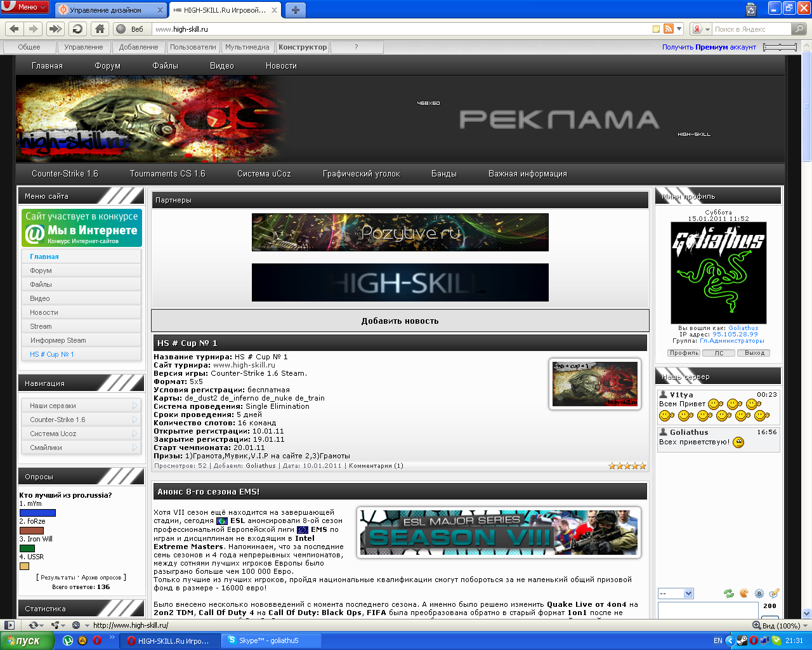This screenshot has width=812, height=650.
Task: Click the chat refresh icon
Action: click(x=729, y=594)
